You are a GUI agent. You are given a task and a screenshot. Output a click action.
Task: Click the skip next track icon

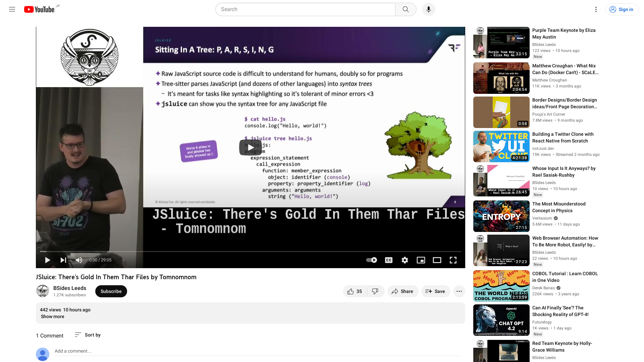click(x=63, y=260)
